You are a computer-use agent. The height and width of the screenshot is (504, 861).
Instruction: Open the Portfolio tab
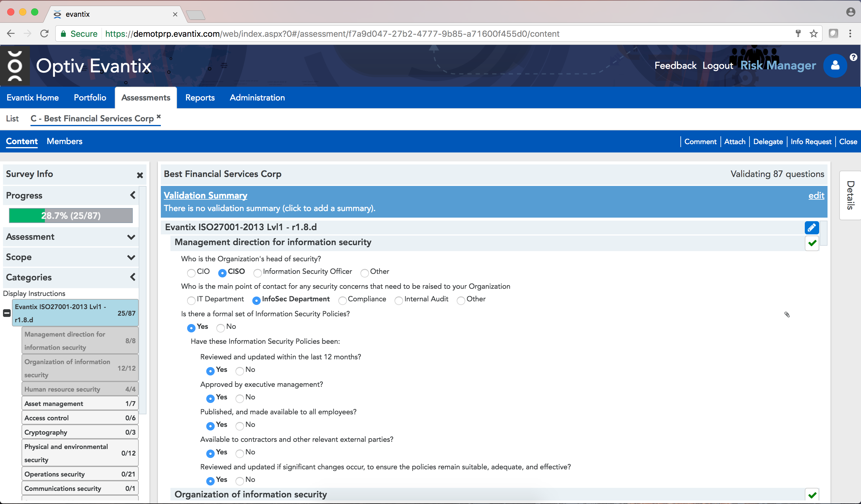[90, 98]
